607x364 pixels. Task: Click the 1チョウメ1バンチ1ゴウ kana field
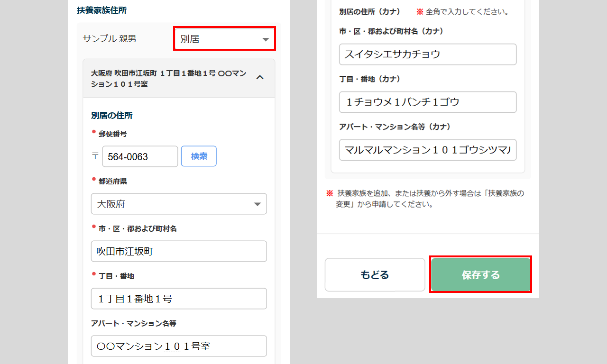[427, 102]
